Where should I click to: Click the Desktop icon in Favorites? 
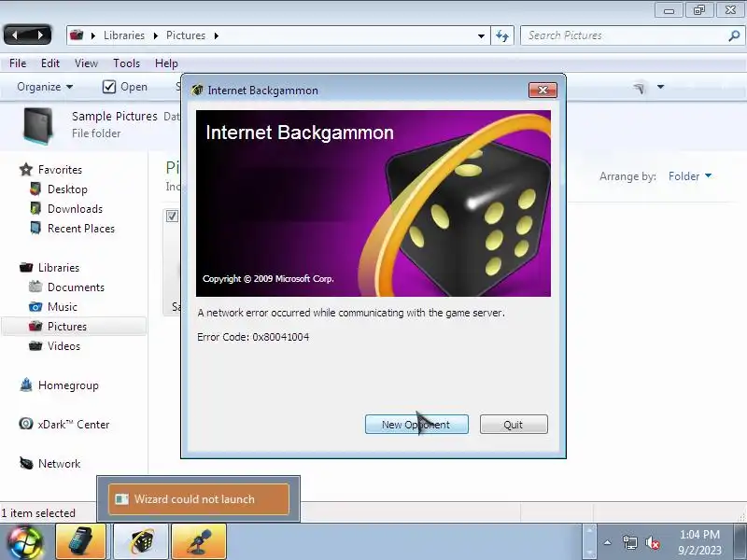click(x=35, y=189)
